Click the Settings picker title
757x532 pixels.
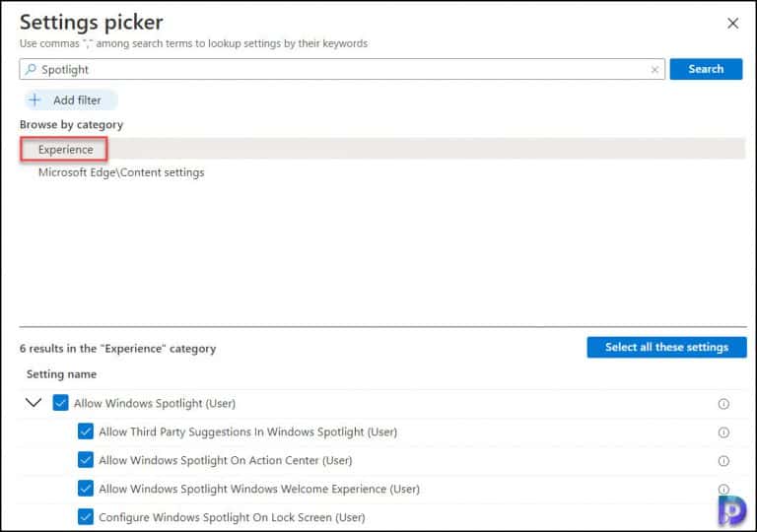[x=92, y=23]
